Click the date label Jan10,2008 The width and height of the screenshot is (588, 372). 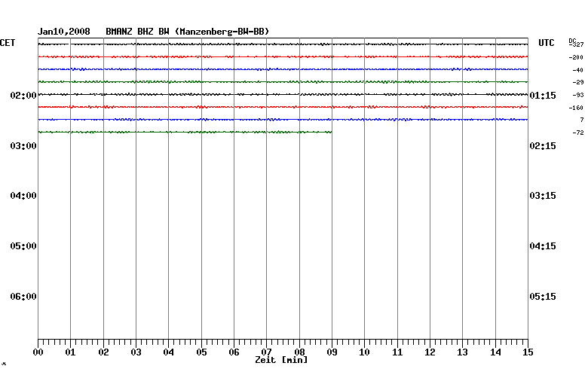64,32
